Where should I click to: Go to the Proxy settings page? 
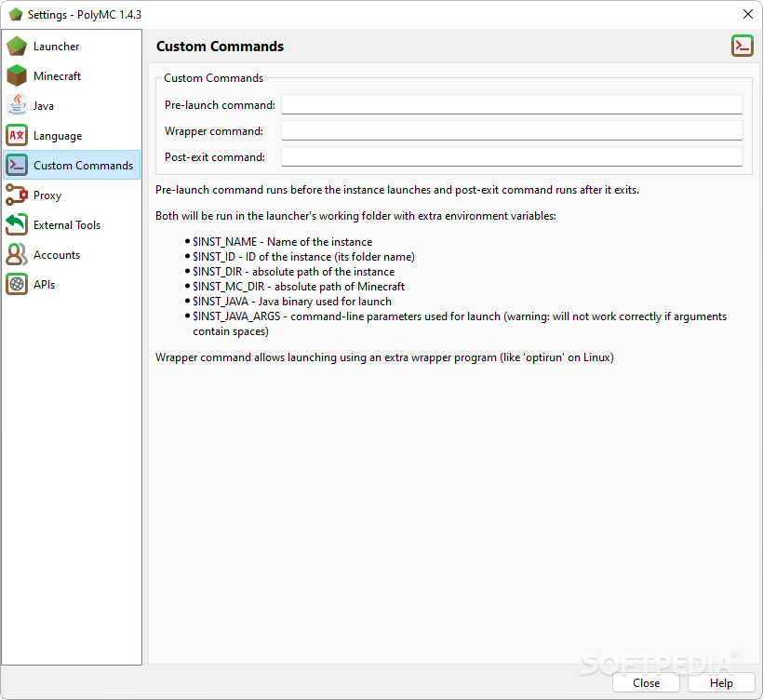[72, 195]
